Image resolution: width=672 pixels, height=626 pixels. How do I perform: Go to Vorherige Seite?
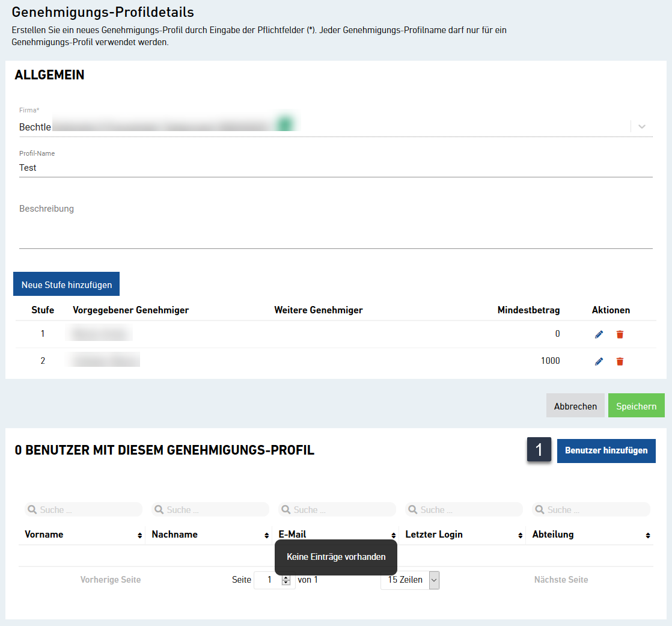[x=110, y=579]
